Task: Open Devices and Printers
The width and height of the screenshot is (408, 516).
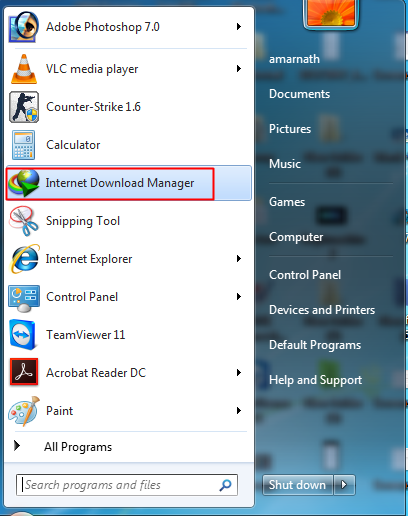Action: pyautogui.click(x=322, y=310)
